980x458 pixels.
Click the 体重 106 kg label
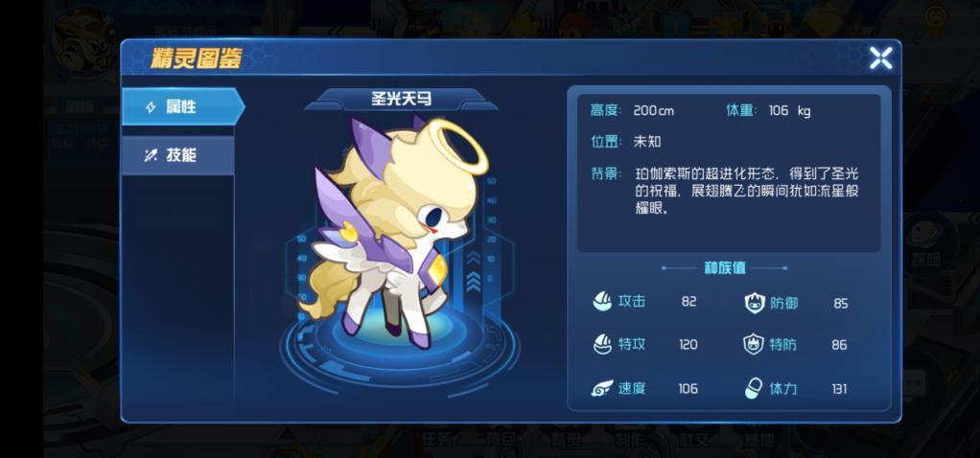[x=768, y=110]
